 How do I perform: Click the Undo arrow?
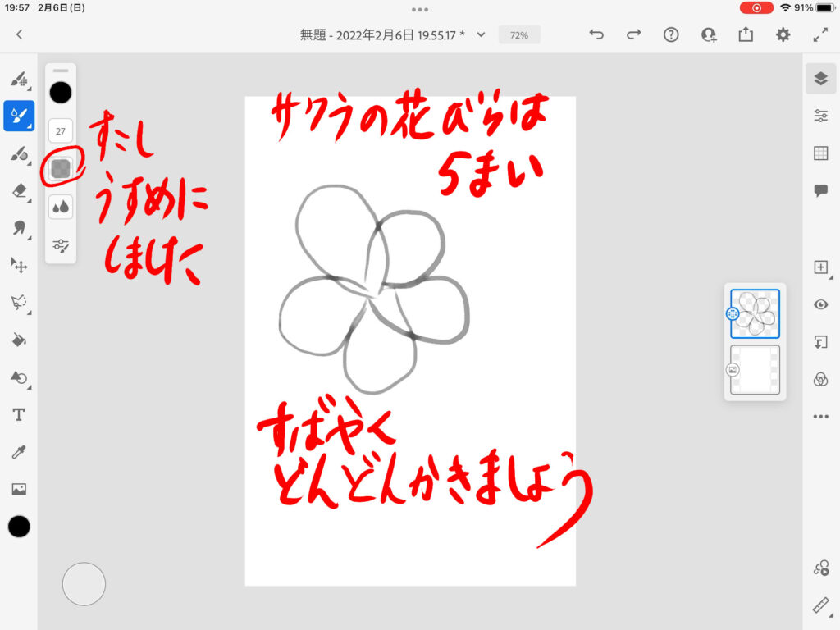pos(596,34)
